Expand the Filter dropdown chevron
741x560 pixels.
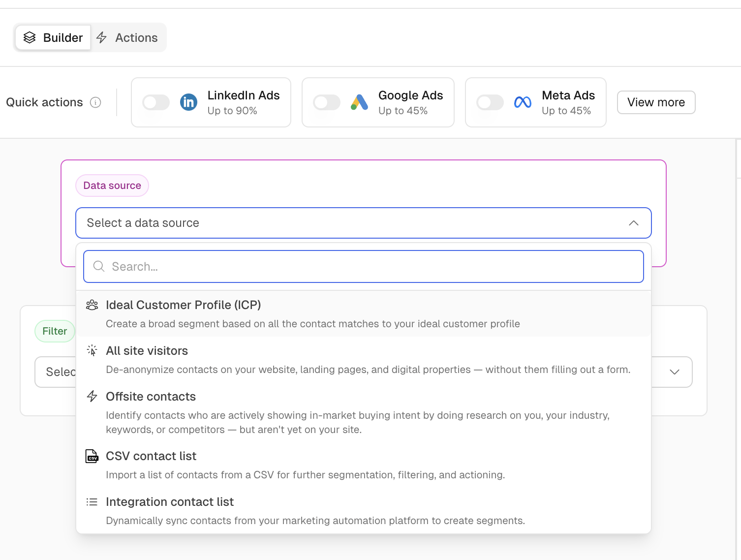point(674,372)
